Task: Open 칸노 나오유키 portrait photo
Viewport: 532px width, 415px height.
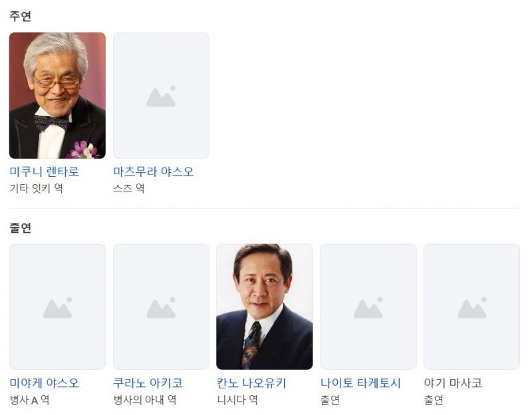Action: coord(264,307)
